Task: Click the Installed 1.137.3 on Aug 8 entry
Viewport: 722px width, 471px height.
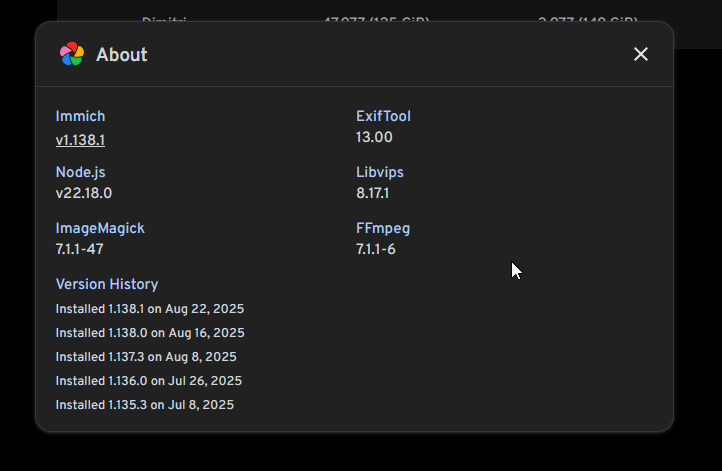Action: coord(146,357)
